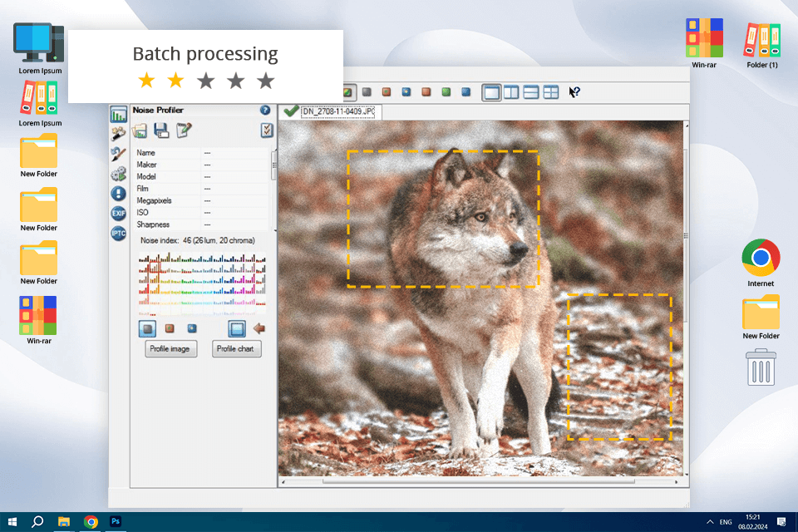Open the gears settings sidebar icon

tap(119, 174)
